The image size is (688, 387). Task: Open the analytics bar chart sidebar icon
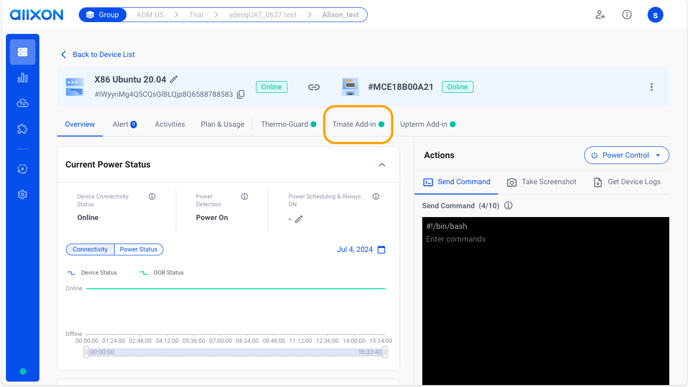(22, 78)
